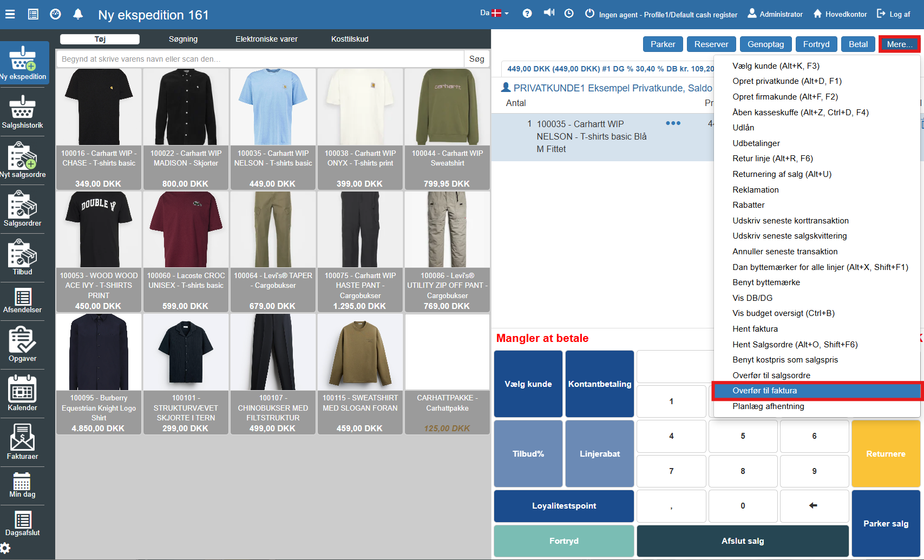Select Opret privatkunde menu item
Image resolution: width=924 pixels, height=560 pixels.
(817, 81)
